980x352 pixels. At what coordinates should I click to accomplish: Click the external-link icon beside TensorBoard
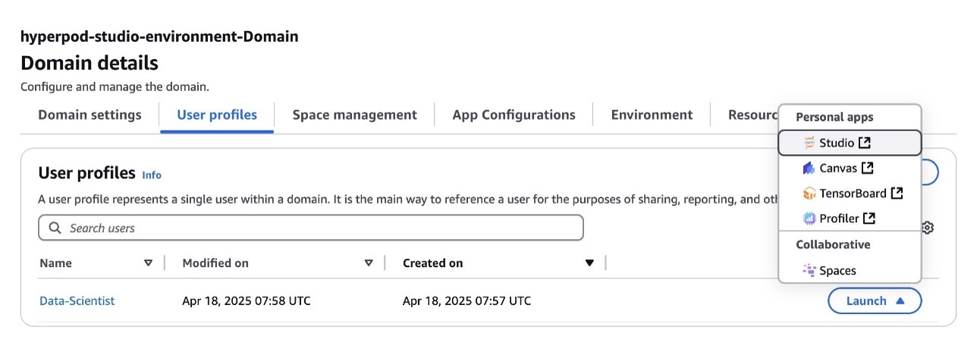(897, 193)
